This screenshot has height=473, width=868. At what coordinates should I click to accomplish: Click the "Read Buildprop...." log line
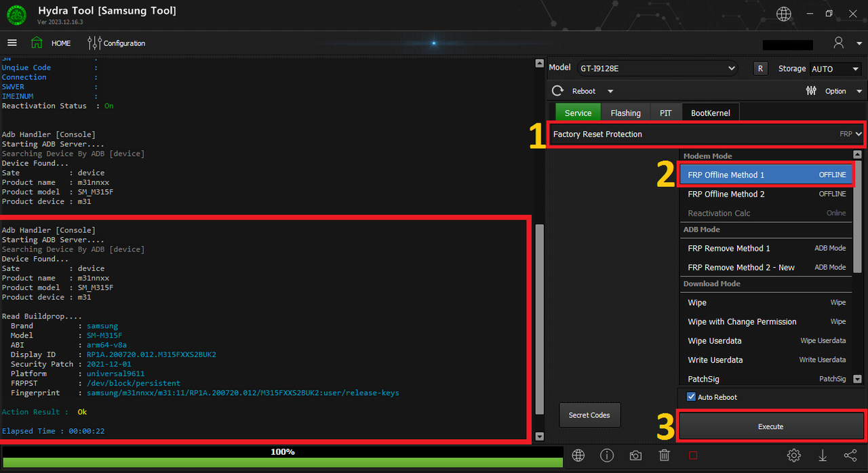coord(41,316)
